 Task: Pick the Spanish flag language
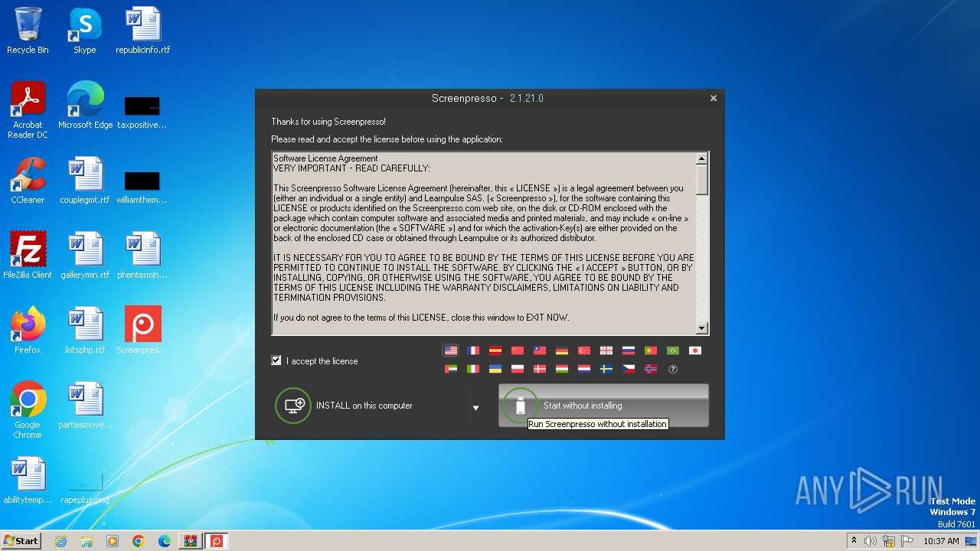[x=495, y=350]
